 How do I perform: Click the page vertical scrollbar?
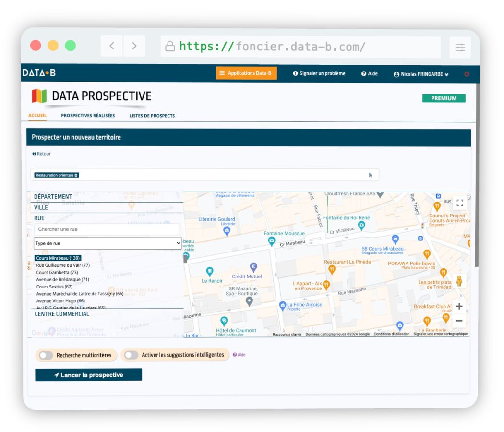point(477,175)
